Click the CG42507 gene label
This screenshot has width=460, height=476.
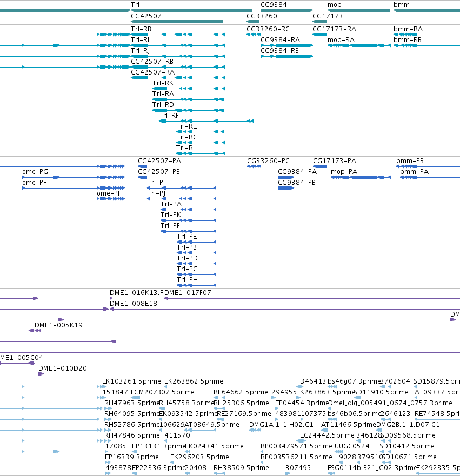[146, 16]
